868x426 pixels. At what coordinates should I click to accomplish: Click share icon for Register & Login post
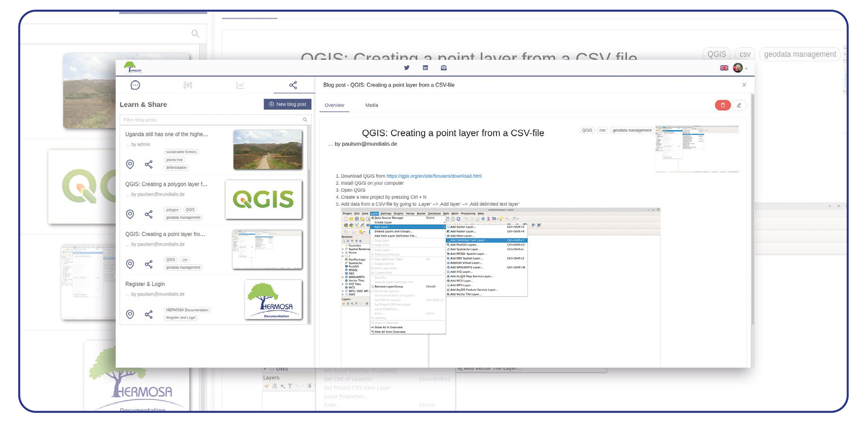click(148, 314)
